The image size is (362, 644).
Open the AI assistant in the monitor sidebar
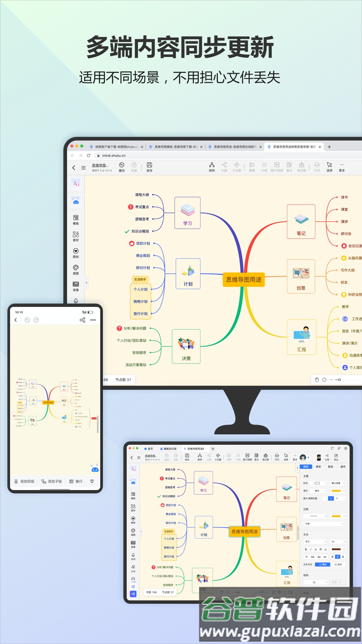click(x=76, y=183)
